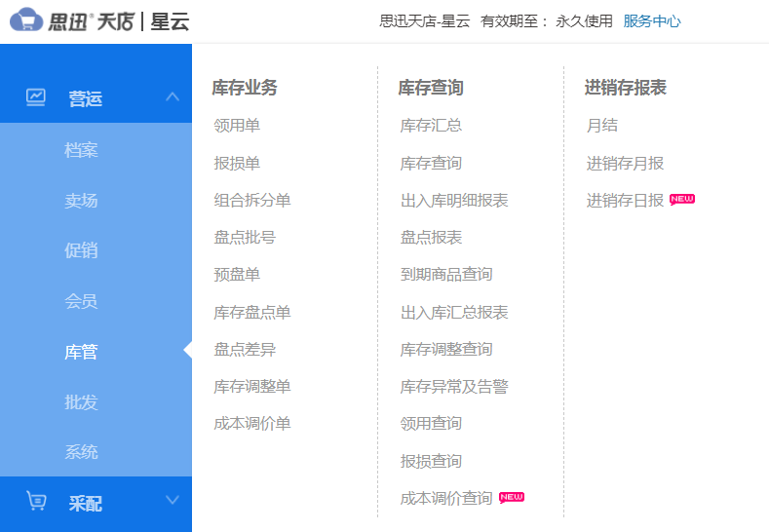Select 会员 in the sidebar

81,301
